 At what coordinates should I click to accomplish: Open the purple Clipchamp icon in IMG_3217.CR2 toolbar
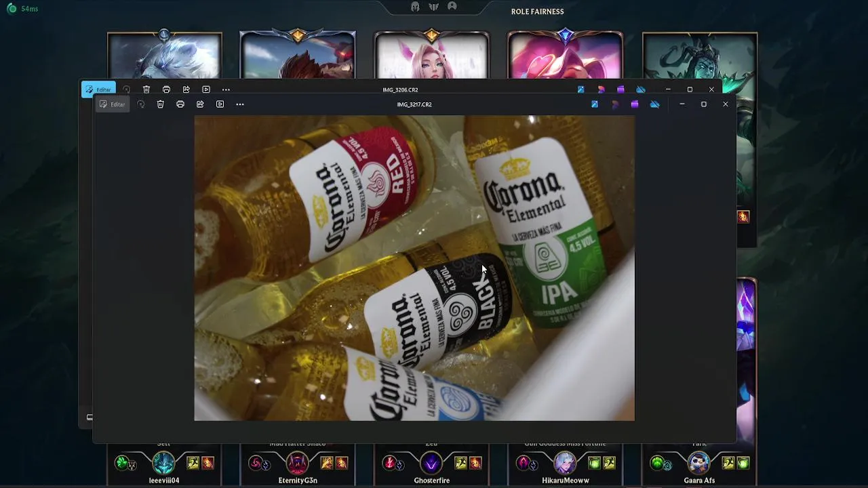pyautogui.click(x=635, y=104)
